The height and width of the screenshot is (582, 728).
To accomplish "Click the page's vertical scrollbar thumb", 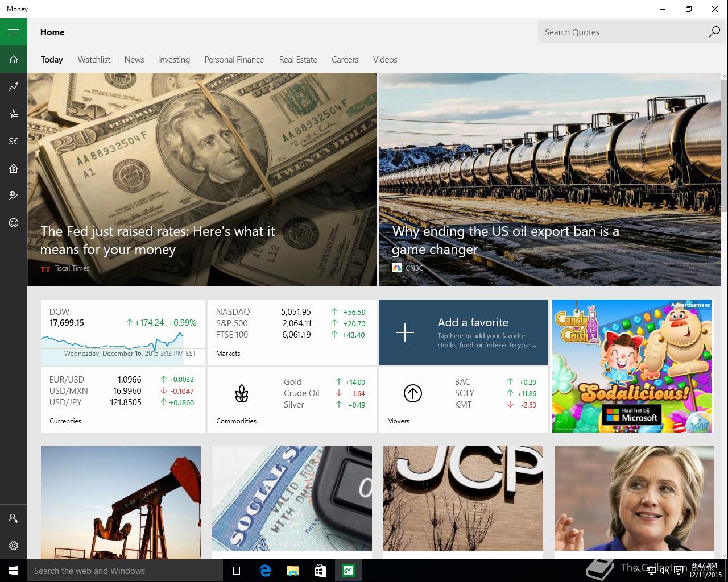I will (x=724, y=145).
